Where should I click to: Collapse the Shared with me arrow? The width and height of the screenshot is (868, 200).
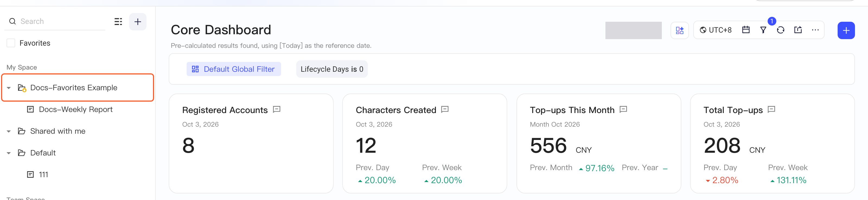pos(9,132)
